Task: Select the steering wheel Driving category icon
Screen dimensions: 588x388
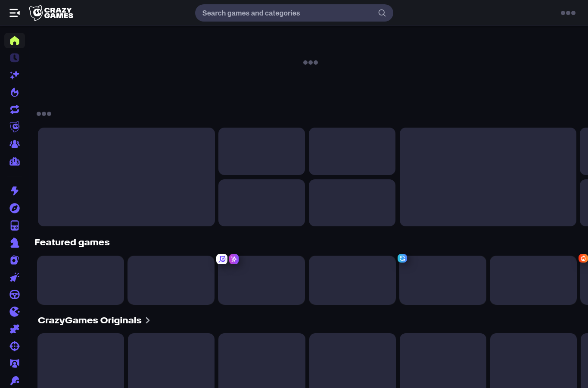Action: [x=15, y=294]
